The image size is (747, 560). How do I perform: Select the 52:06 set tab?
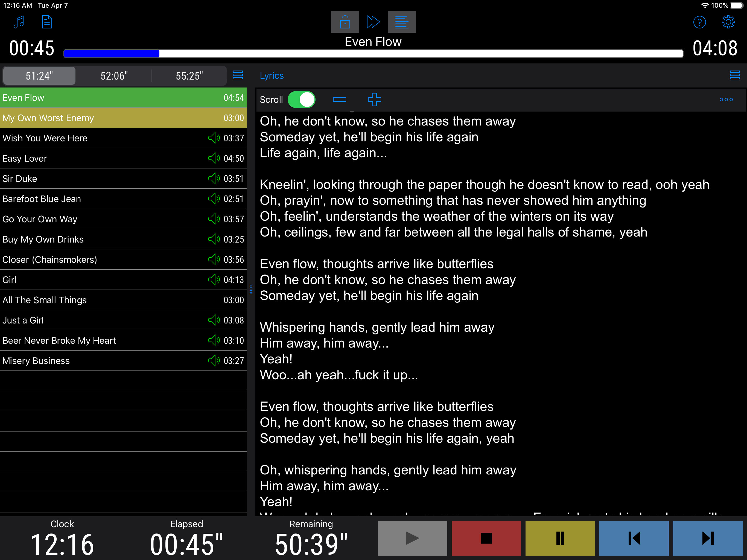(114, 76)
